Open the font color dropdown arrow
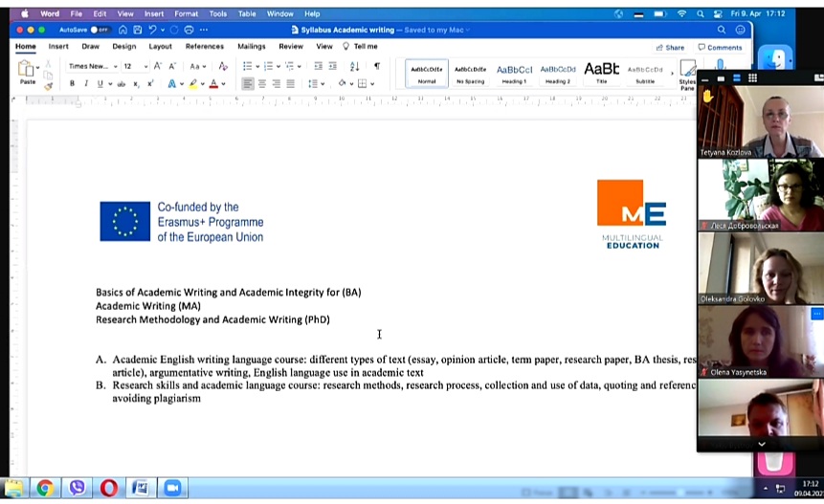This screenshot has width=824, height=504. point(223,84)
